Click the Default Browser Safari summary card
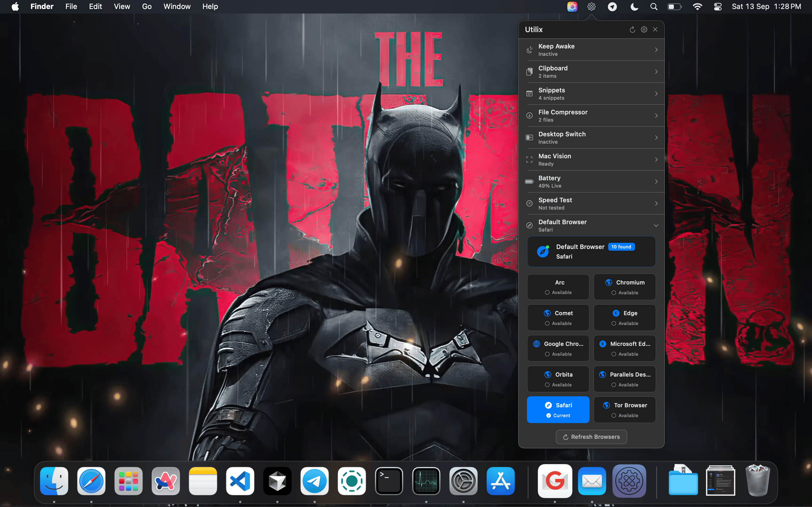This screenshot has height=507, width=812. point(591,252)
